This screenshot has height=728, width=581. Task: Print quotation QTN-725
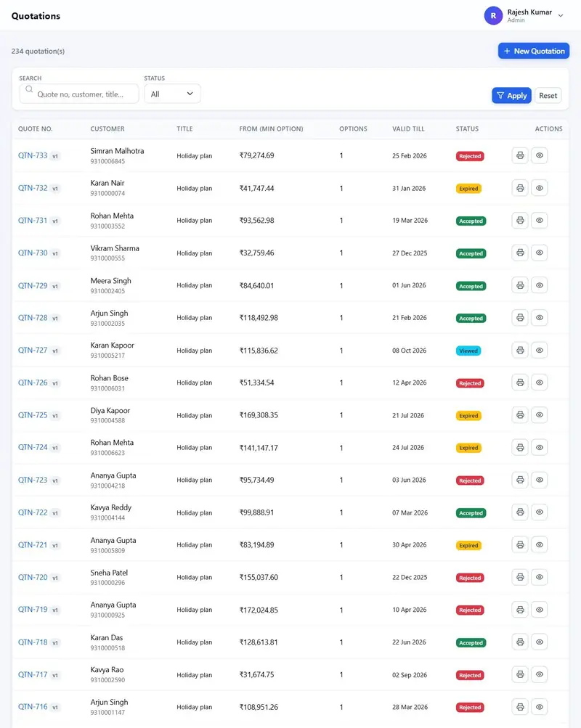520,414
